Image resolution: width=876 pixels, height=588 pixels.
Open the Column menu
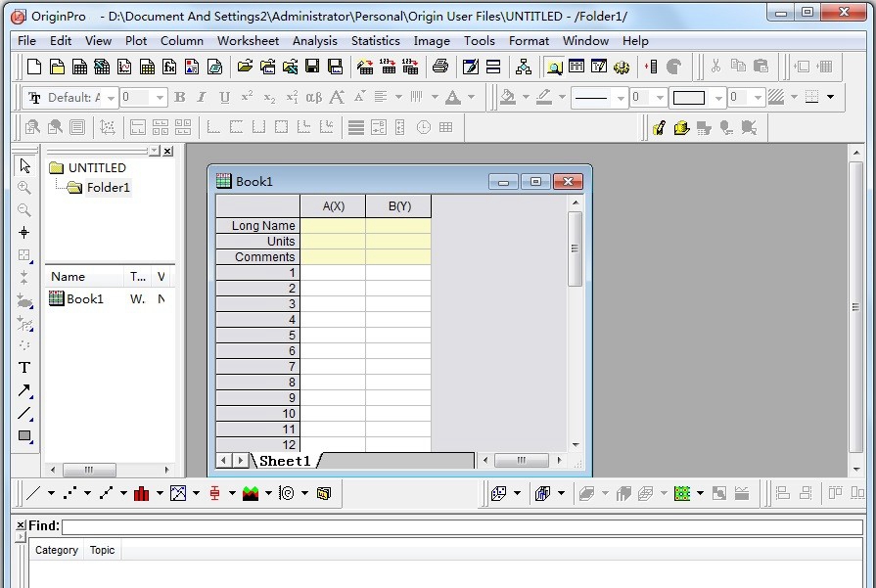[182, 41]
